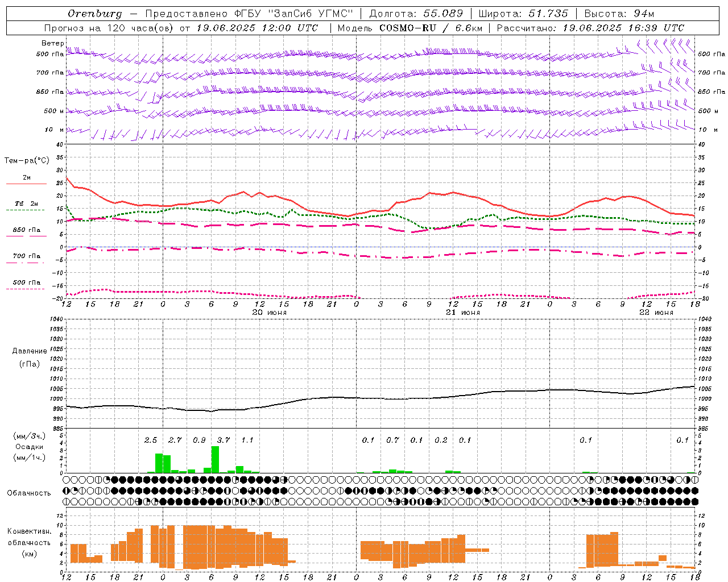
Task: Click the '0.2' three-hour precipitation value
Action: [x=441, y=440]
